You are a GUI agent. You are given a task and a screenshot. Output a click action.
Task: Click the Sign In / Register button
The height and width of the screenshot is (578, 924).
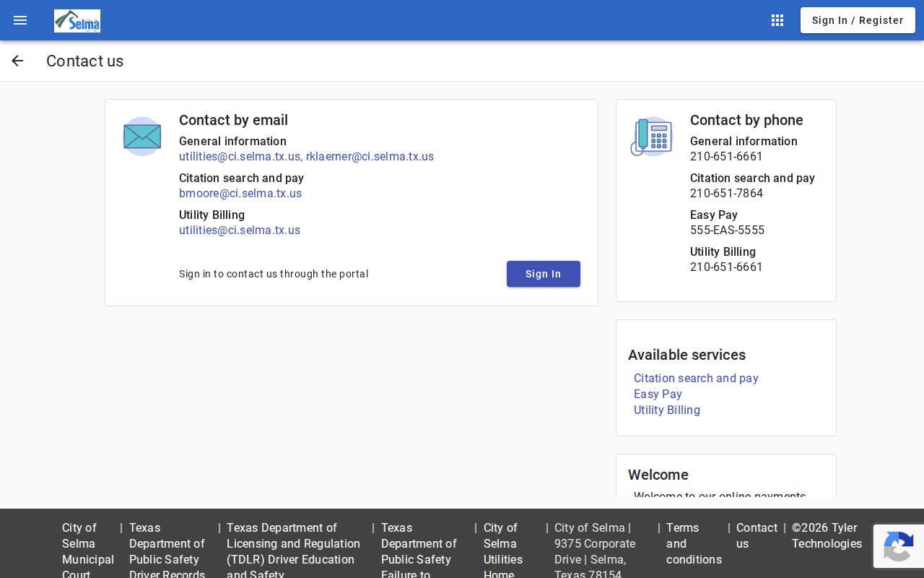pyautogui.click(x=858, y=20)
